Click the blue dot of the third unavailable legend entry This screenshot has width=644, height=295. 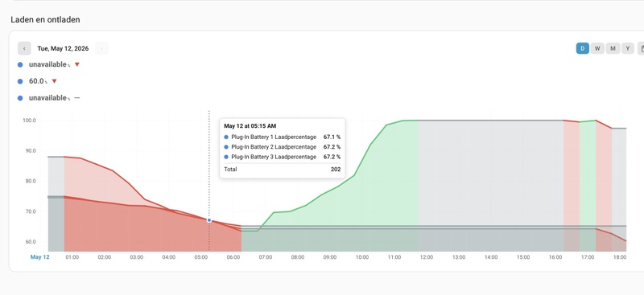point(20,98)
